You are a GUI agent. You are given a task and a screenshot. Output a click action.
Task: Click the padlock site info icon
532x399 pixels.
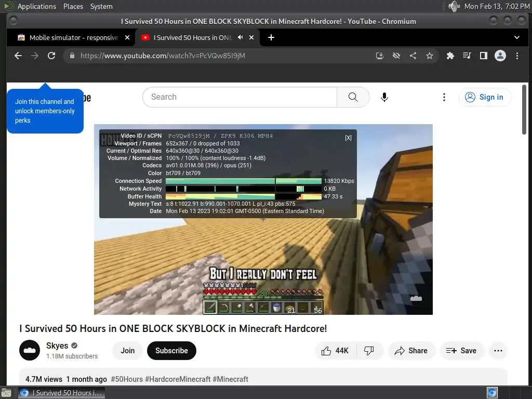point(72,56)
